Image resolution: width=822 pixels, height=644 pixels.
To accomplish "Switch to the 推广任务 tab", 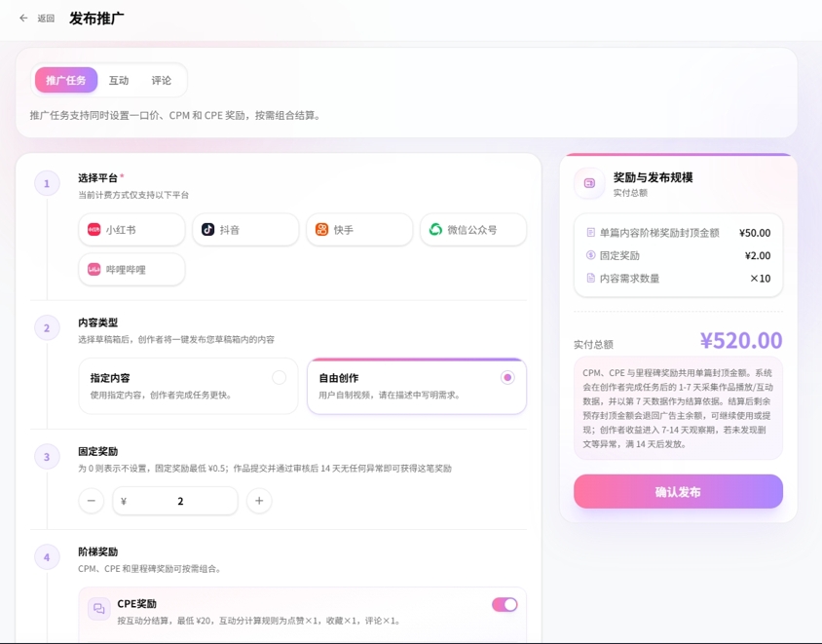I will 66,80.
